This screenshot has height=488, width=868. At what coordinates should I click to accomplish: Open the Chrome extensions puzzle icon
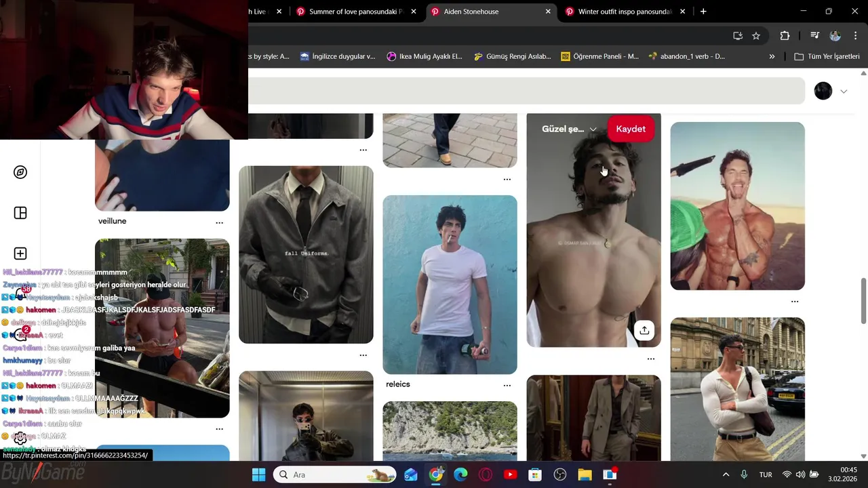coord(785,35)
